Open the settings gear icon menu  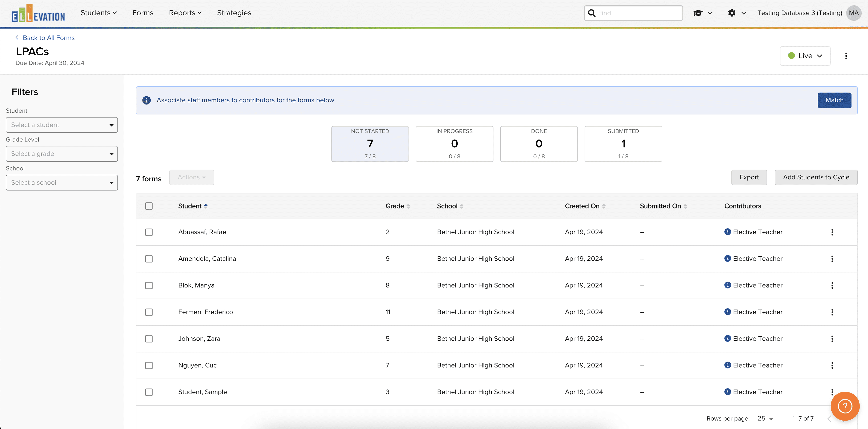click(732, 13)
